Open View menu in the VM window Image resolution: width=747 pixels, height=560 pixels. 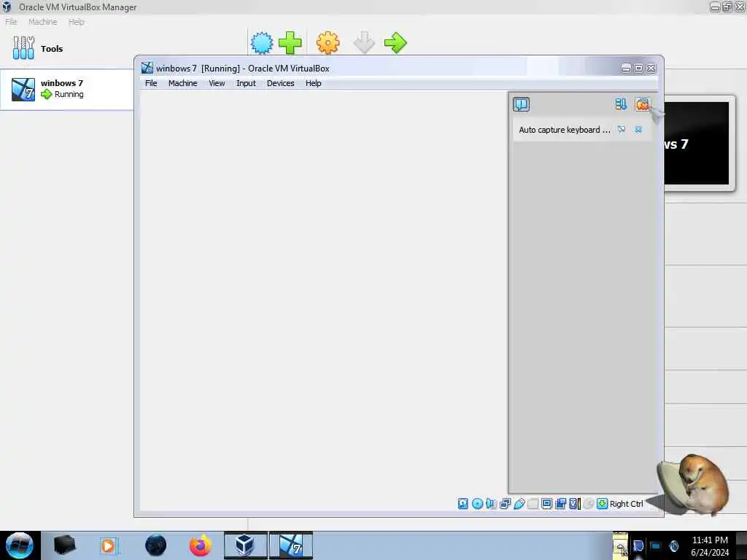(217, 83)
